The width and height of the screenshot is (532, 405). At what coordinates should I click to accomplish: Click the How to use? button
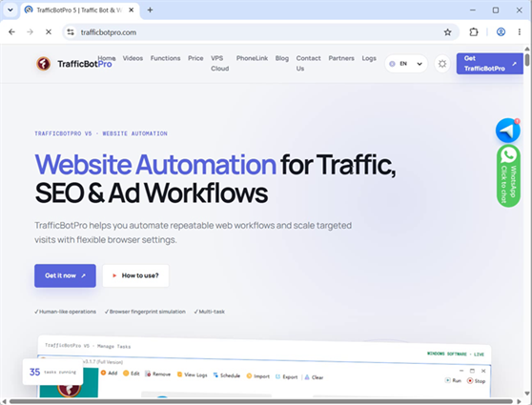[135, 275]
